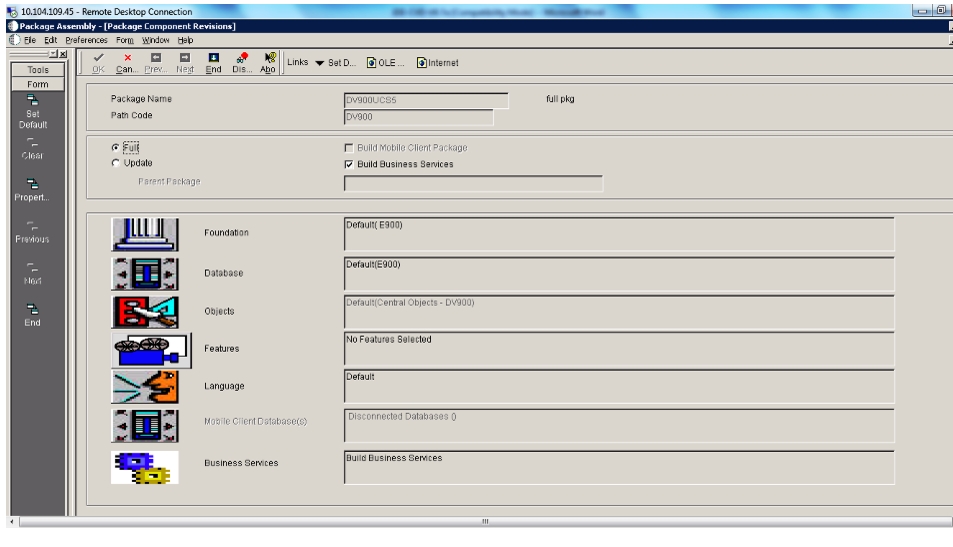Click the Set D... link button
Screen dimensions: 953x547
coord(342,63)
